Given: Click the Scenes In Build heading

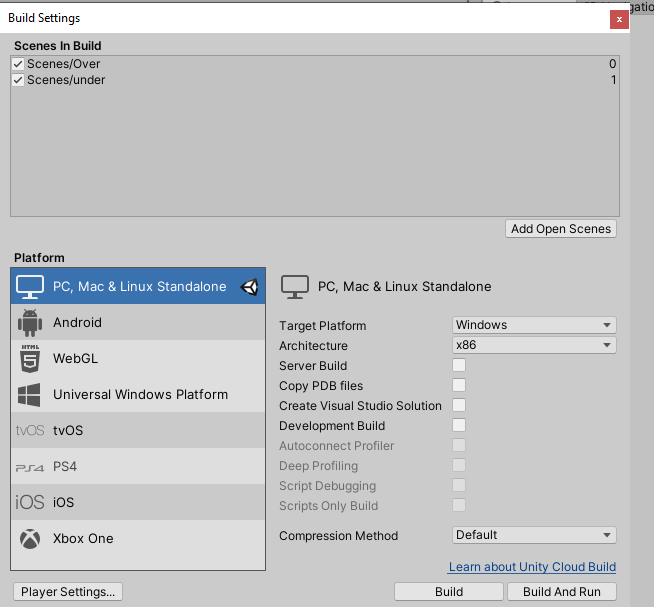Looking at the screenshot, I should 58,45.
